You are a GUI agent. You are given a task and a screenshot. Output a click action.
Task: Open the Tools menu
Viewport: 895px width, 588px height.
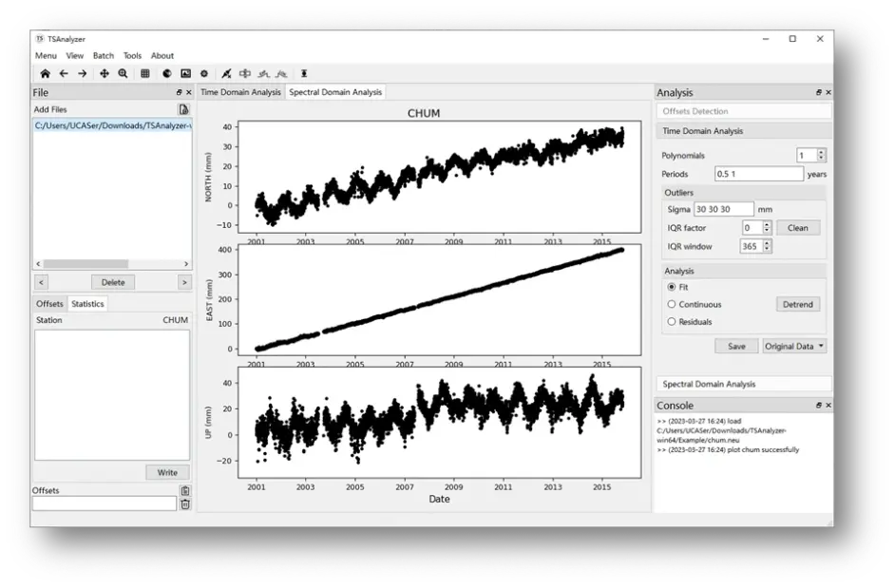(132, 55)
